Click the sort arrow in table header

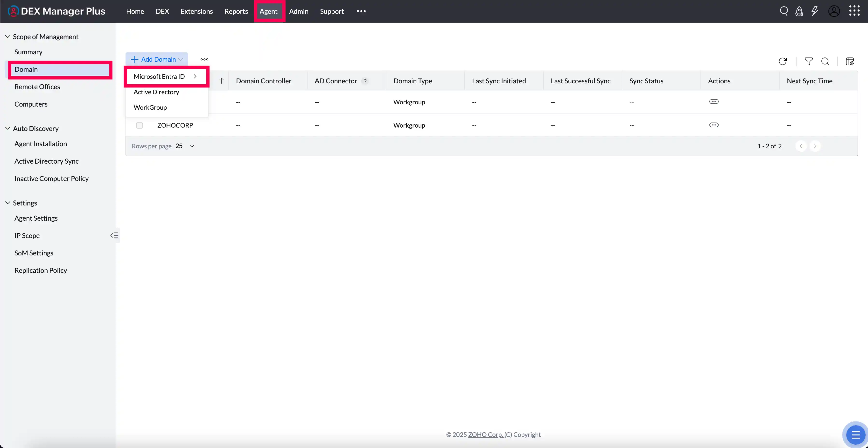click(x=221, y=81)
